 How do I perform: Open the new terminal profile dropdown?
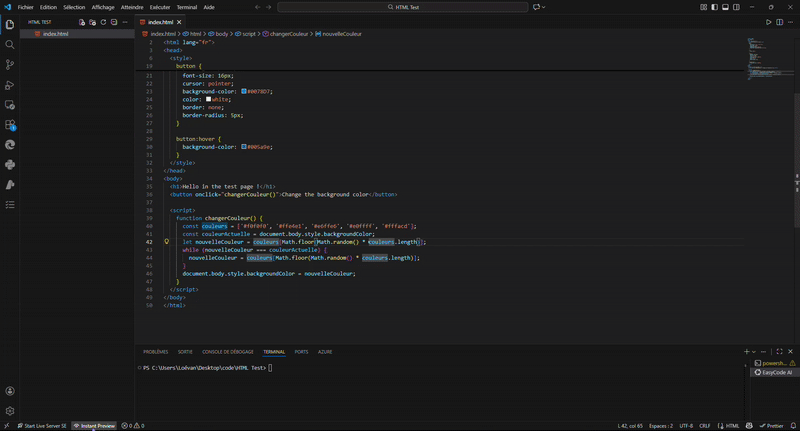[754, 351]
